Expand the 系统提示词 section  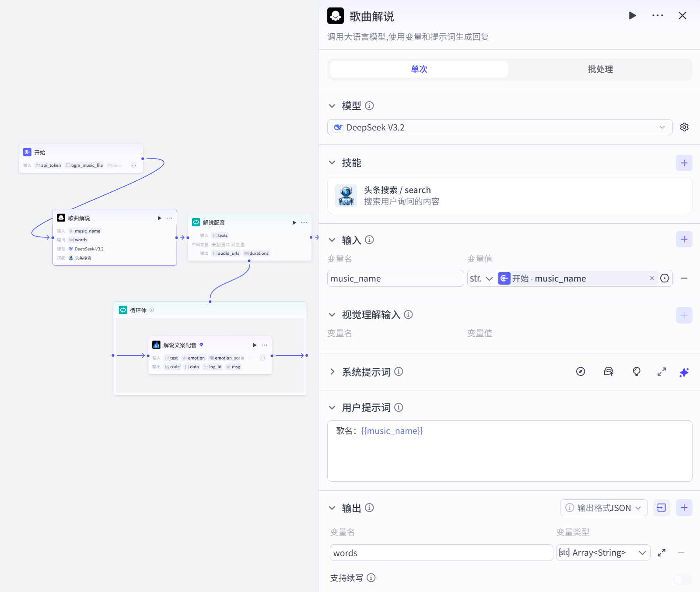point(332,372)
